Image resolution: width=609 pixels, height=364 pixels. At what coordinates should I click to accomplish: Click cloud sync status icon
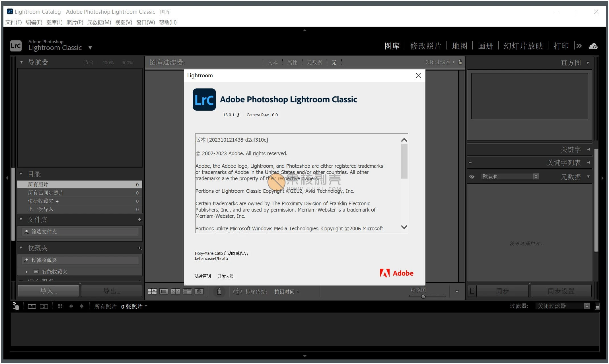[x=593, y=46]
